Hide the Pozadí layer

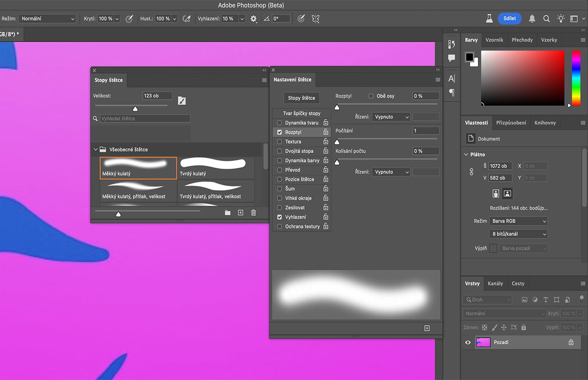point(468,342)
